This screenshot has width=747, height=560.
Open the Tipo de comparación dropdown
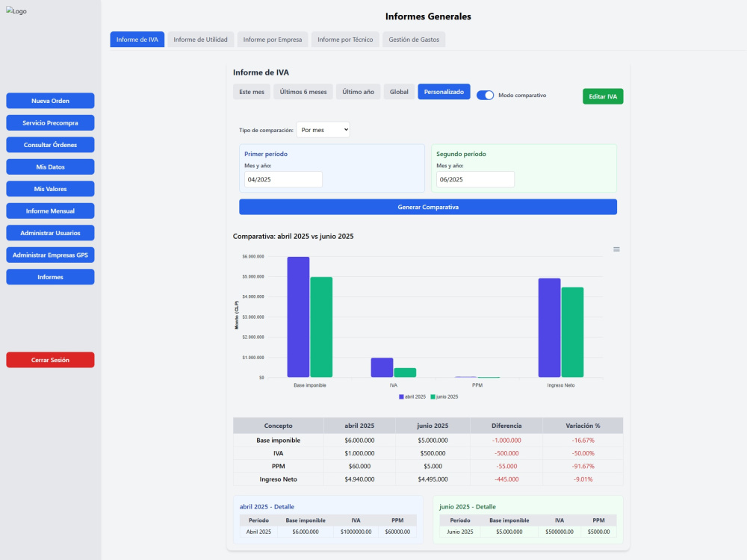323,129
